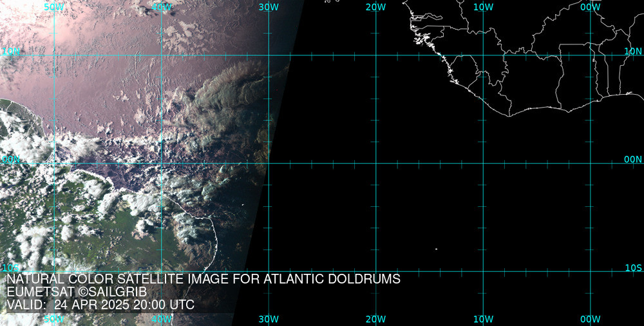The width and height of the screenshot is (644, 326).
Task: Click the right 10S latitude label
Action: pyautogui.click(x=633, y=268)
